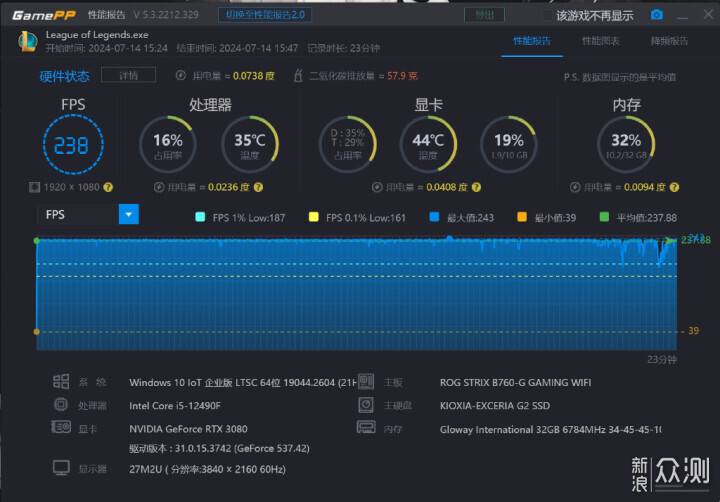
Task: Click the motherboard icon in info list
Action: [x=366, y=381]
